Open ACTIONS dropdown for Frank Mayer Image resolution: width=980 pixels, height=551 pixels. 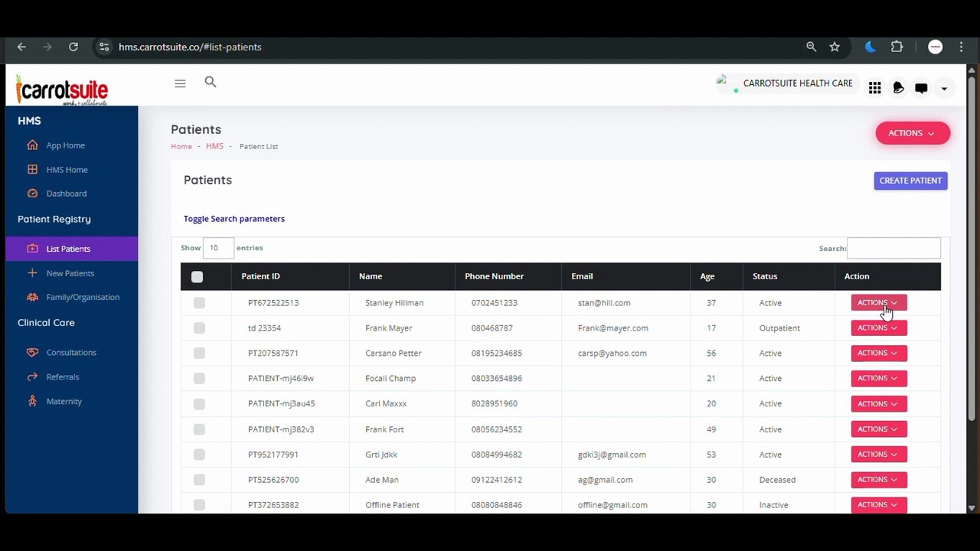(879, 328)
